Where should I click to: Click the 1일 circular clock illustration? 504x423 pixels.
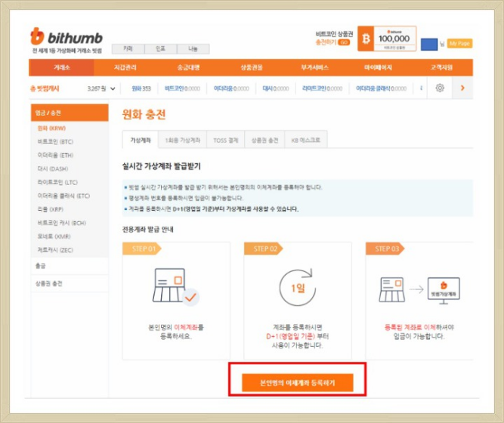coord(298,287)
